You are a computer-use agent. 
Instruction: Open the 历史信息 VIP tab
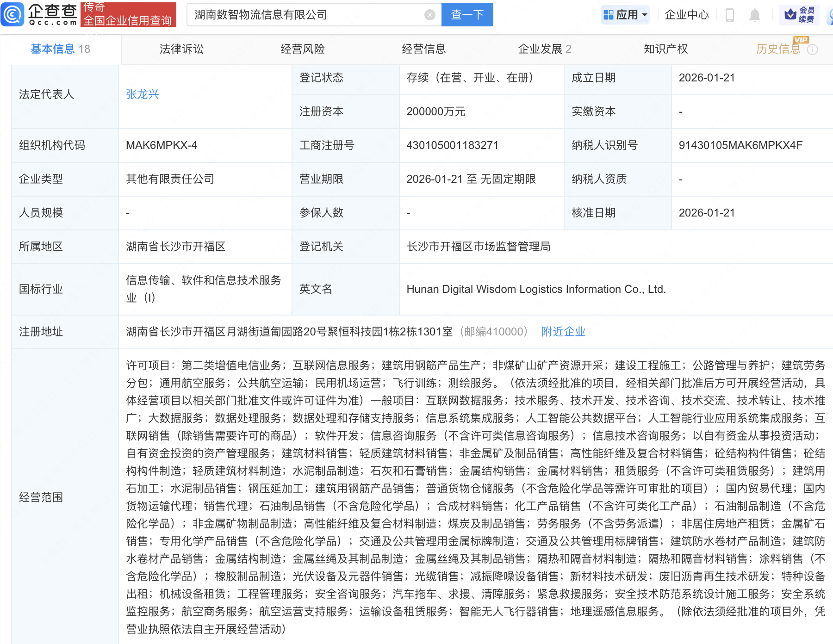(x=778, y=49)
